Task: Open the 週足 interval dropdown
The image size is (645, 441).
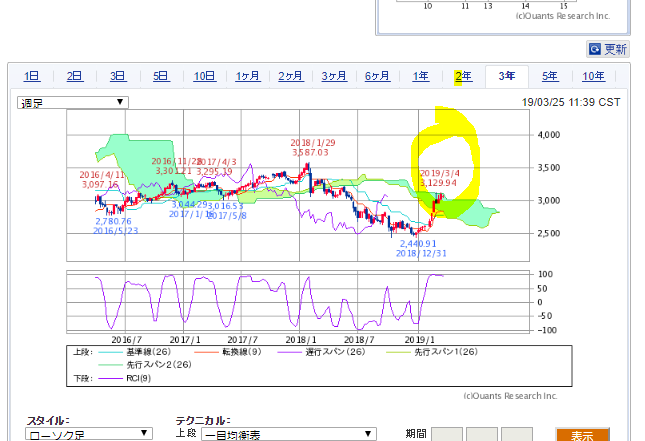Action: 72,102
